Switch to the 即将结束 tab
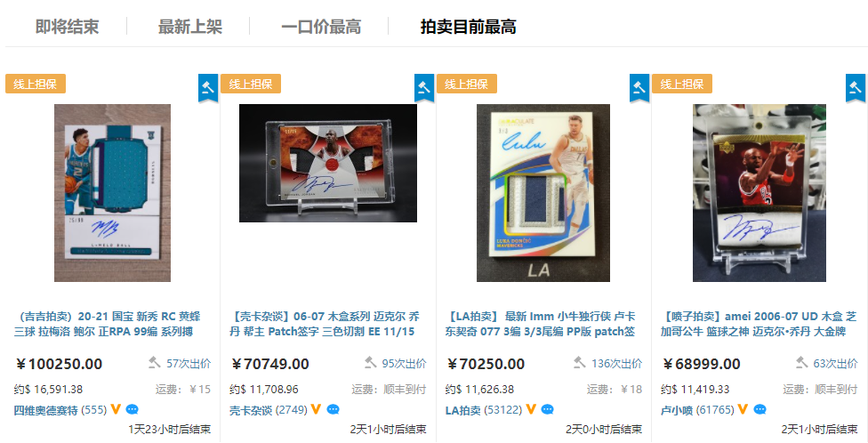The image size is (868, 443). [x=67, y=27]
